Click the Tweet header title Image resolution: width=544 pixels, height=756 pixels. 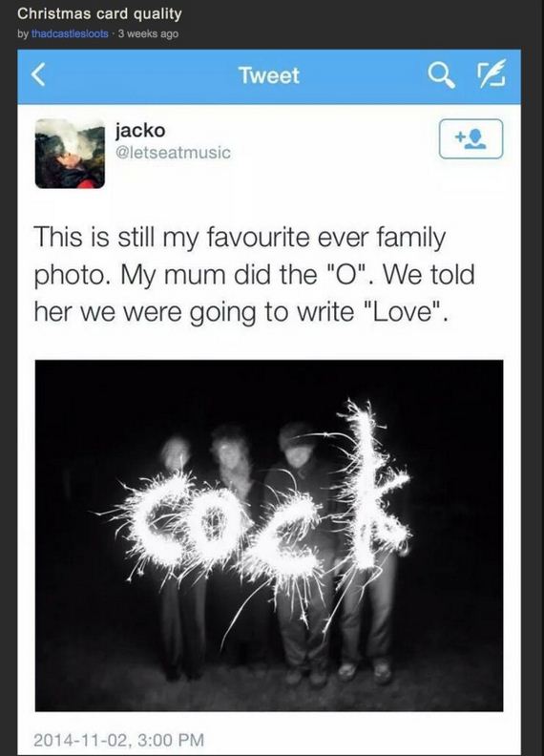(x=269, y=75)
